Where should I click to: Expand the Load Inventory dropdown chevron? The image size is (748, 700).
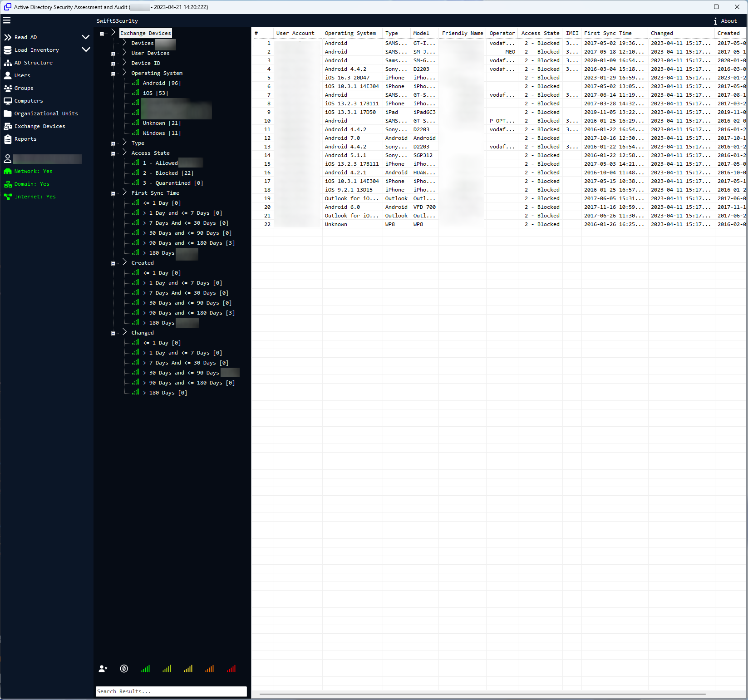pyautogui.click(x=85, y=50)
